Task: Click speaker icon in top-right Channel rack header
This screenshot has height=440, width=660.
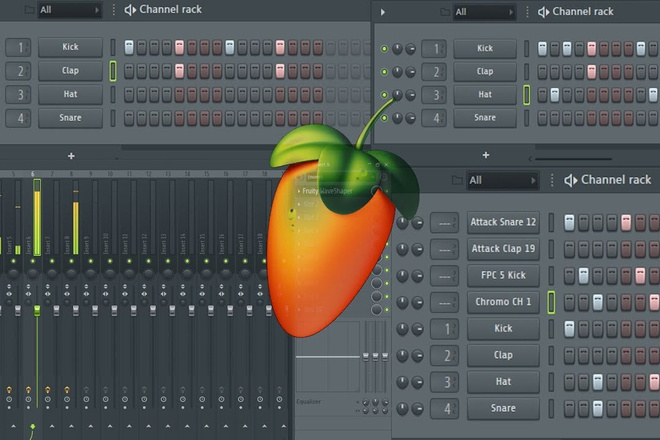Action: pyautogui.click(x=543, y=12)
